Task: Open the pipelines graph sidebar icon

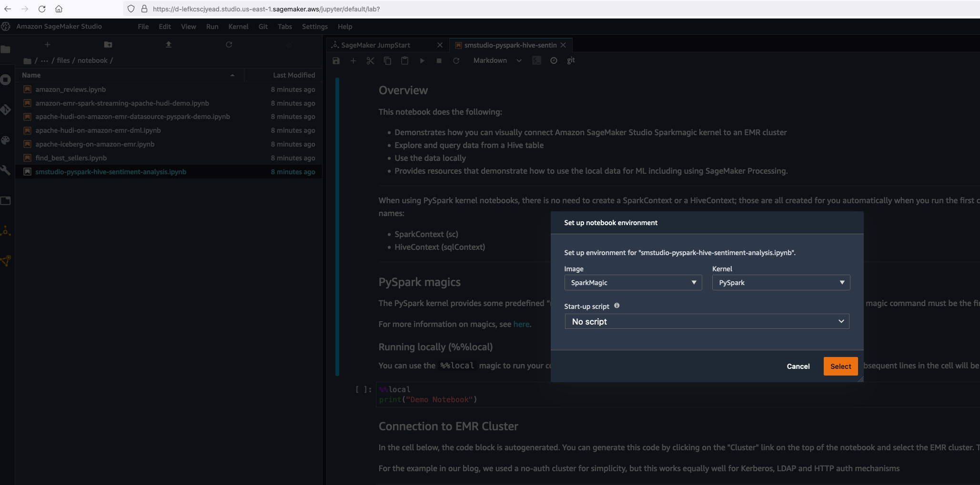Action: [x=6, y=261]
